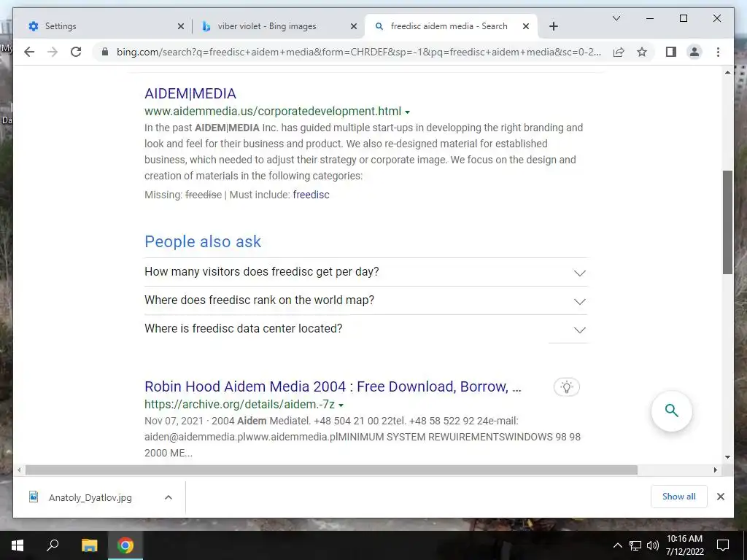Click the horizontal scrollbar right arrow
The image size is (747, 560).
pos(716,470)
